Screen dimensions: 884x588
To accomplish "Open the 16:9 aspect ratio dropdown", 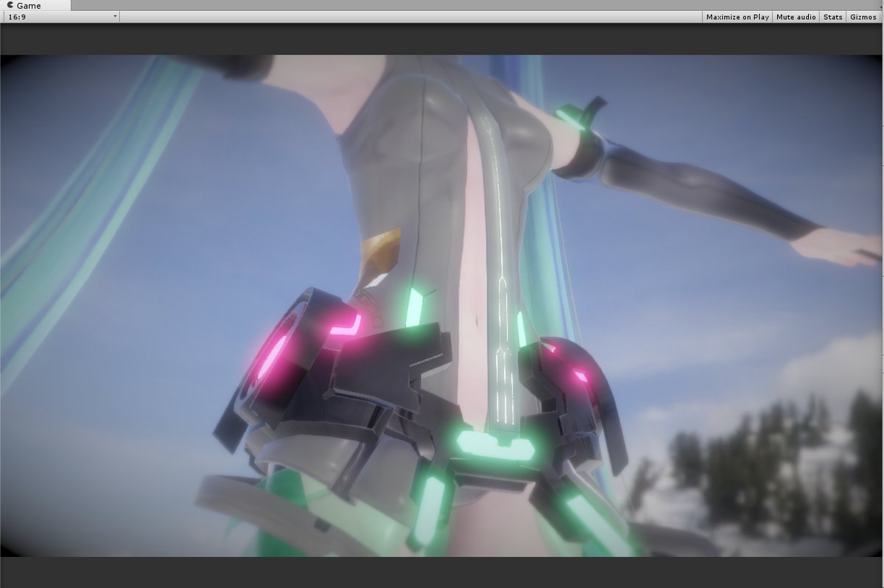I will (62, 16).
